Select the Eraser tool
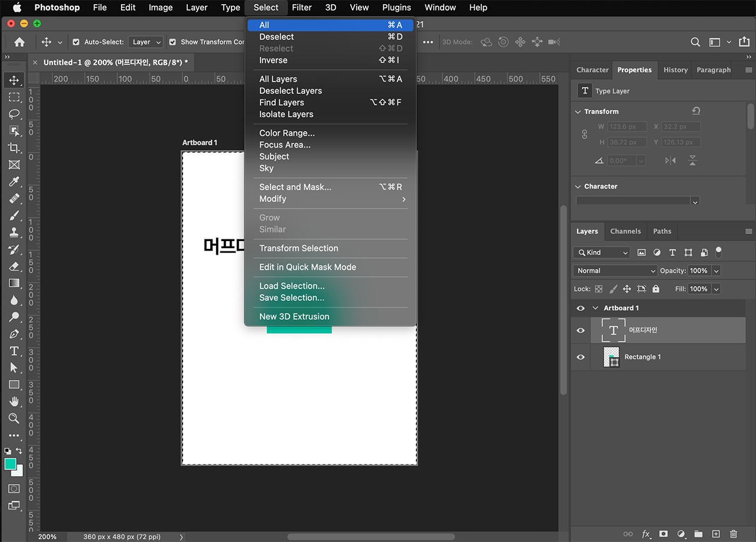This screenshot has width=756, height=542. (14, 266)
